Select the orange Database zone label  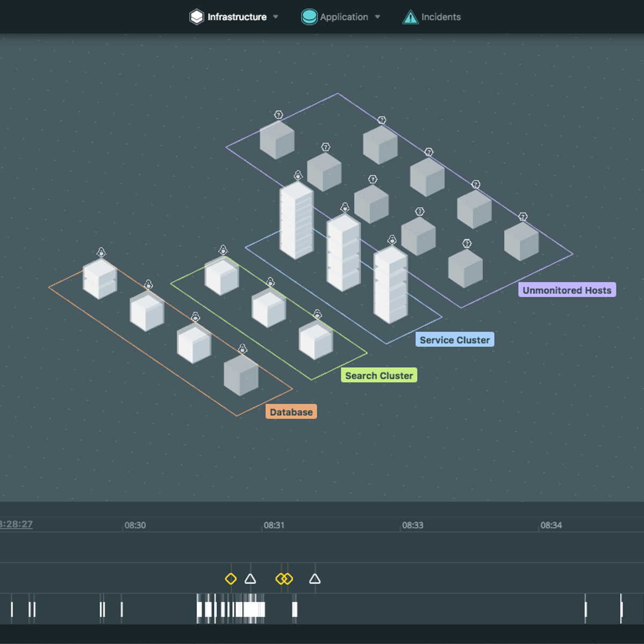click(291, 412)
